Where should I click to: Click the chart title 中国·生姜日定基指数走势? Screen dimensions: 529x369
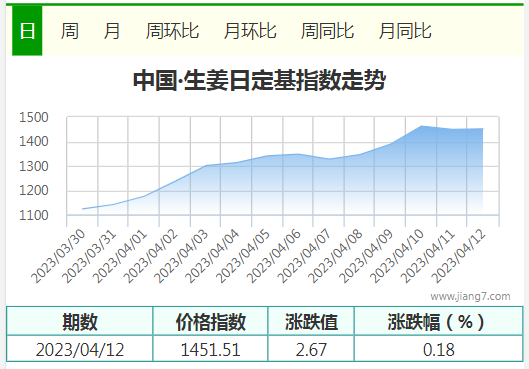tap(259, 80)
